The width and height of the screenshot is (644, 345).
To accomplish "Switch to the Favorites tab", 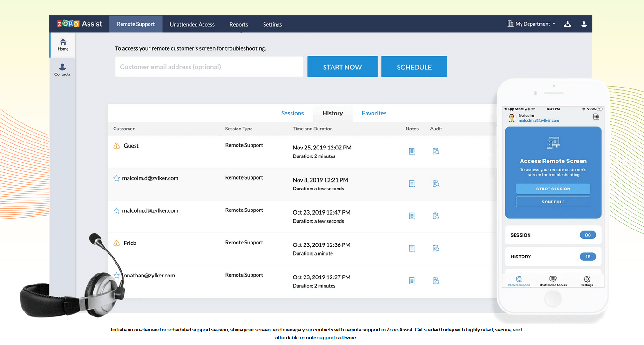I will point(374,113).
